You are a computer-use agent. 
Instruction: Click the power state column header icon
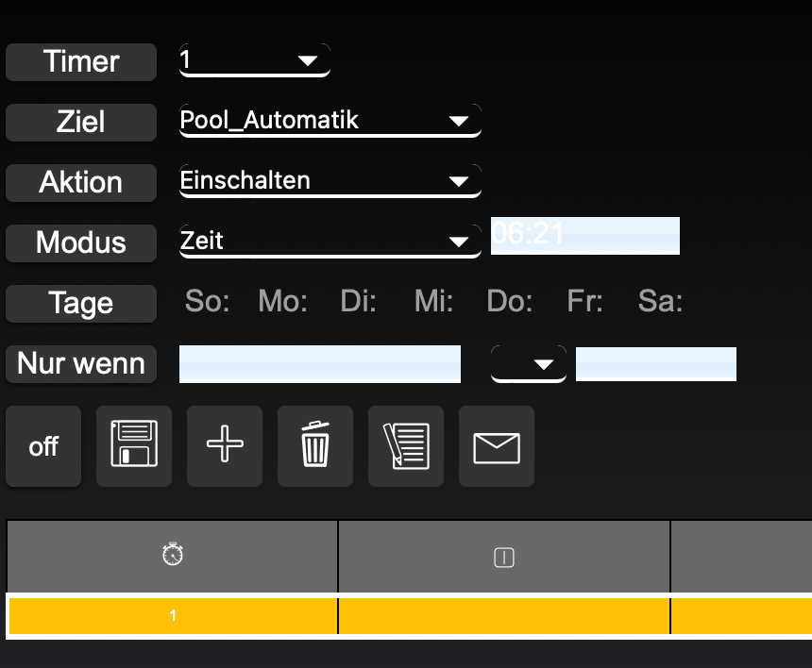tap(504, 558)
